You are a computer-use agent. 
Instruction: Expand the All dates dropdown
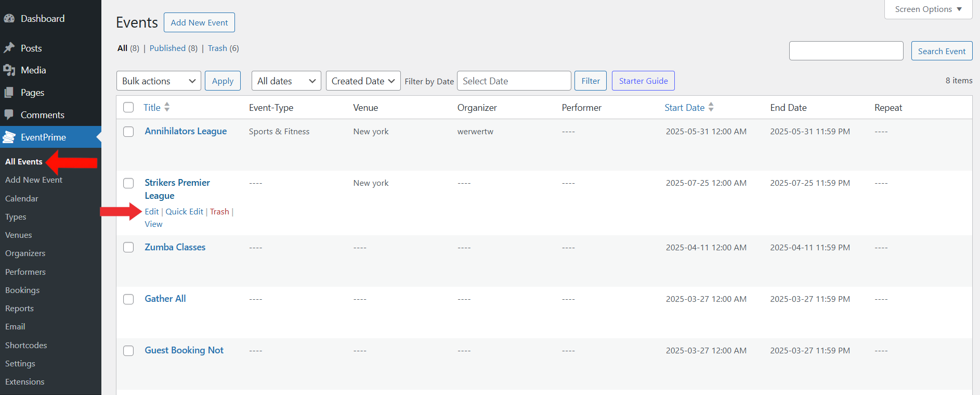click(286, 81)
